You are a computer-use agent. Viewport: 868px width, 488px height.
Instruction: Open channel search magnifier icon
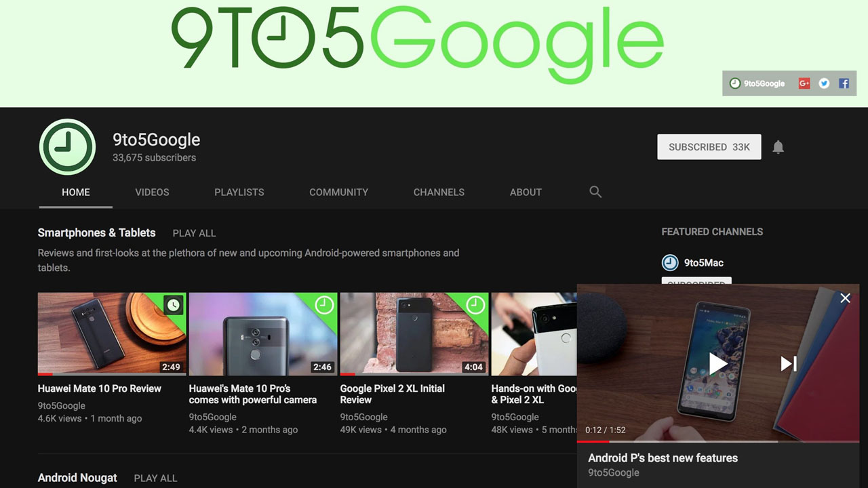pos(595,192)
